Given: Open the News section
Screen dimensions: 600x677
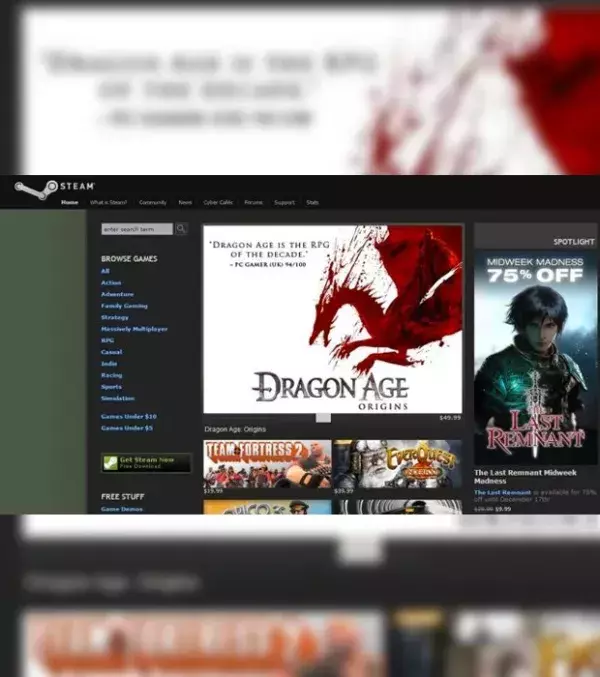Looking at the screenshot, I should click(x=185, y=202).
